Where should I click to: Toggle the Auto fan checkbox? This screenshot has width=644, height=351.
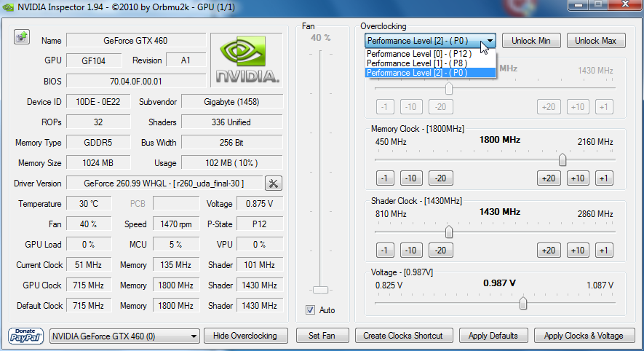[x=311, y=310]
